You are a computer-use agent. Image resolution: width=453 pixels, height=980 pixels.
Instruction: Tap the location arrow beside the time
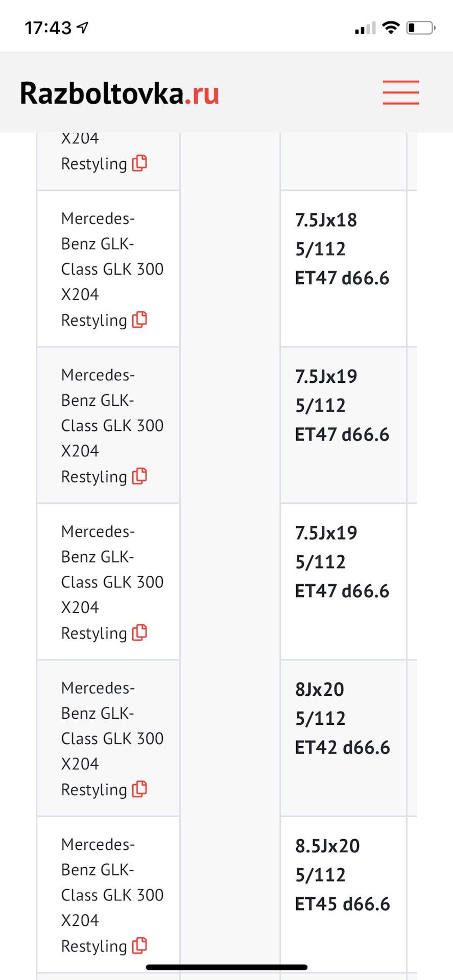click(83, 28)
